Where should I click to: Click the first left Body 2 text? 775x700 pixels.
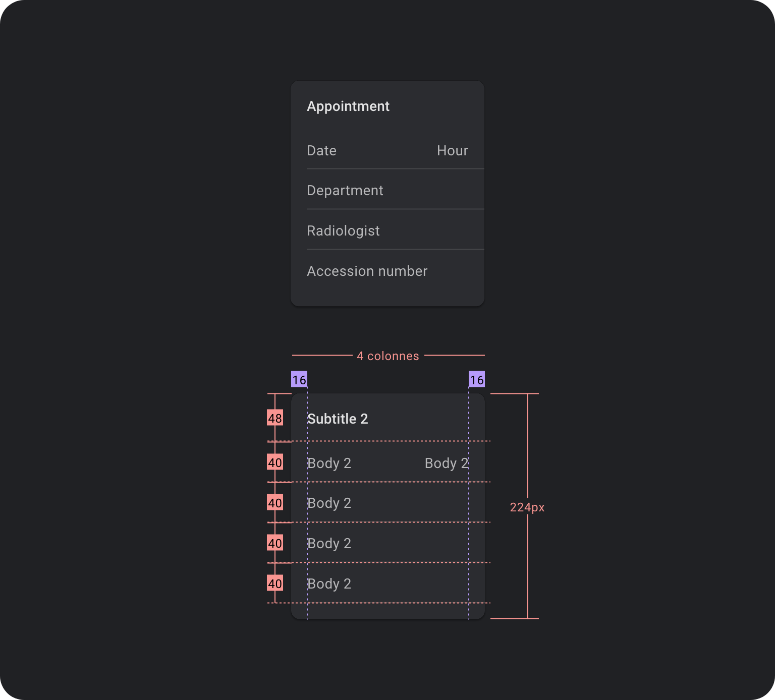click(x=329, y=463)
